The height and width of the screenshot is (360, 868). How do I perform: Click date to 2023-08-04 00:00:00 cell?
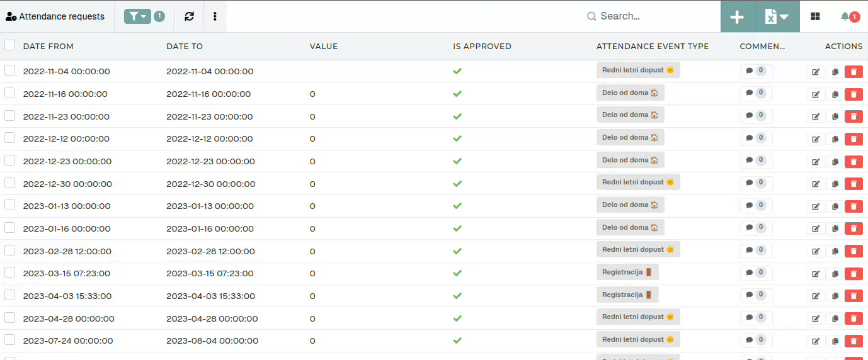point(212,341)
